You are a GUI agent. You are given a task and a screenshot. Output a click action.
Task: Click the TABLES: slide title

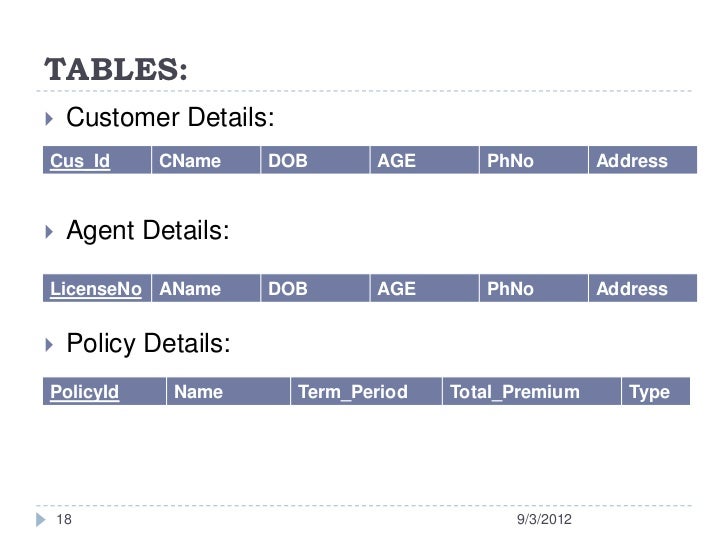[116, 70]
